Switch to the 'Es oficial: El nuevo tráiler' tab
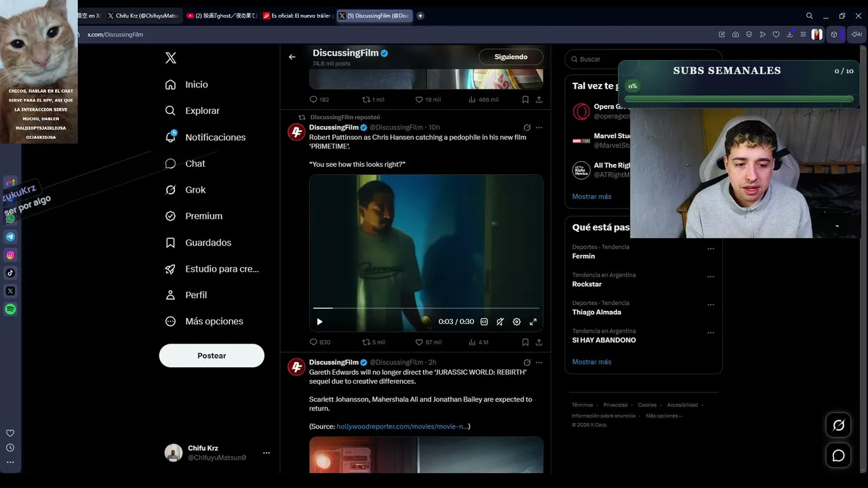 (x=298, y=16)
